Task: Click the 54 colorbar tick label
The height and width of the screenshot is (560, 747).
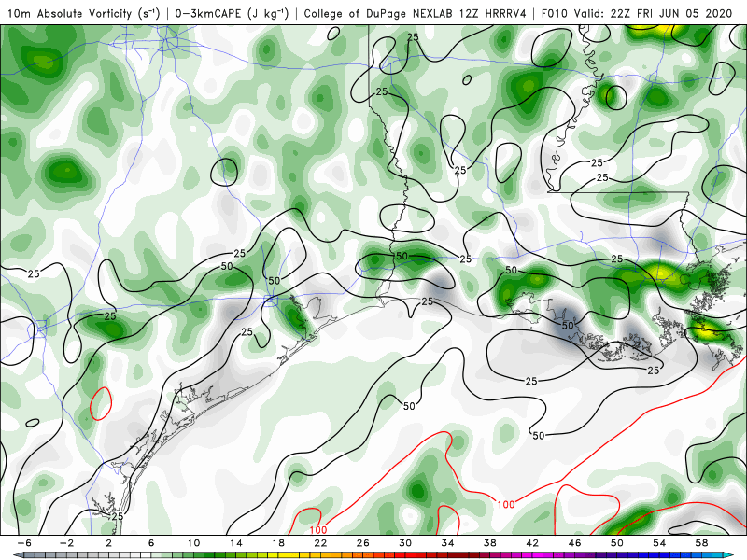Action: pyautogui.click(x=660, y=543)
